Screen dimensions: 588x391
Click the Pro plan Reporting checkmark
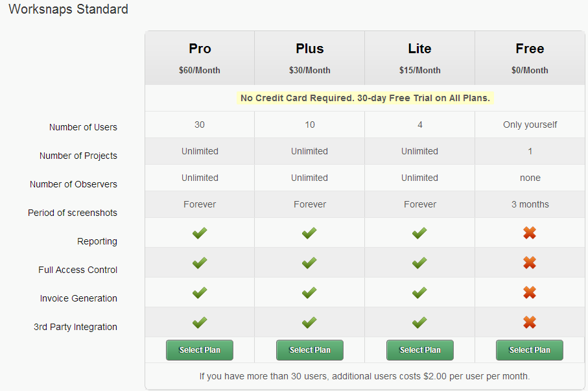coord(200,233)
